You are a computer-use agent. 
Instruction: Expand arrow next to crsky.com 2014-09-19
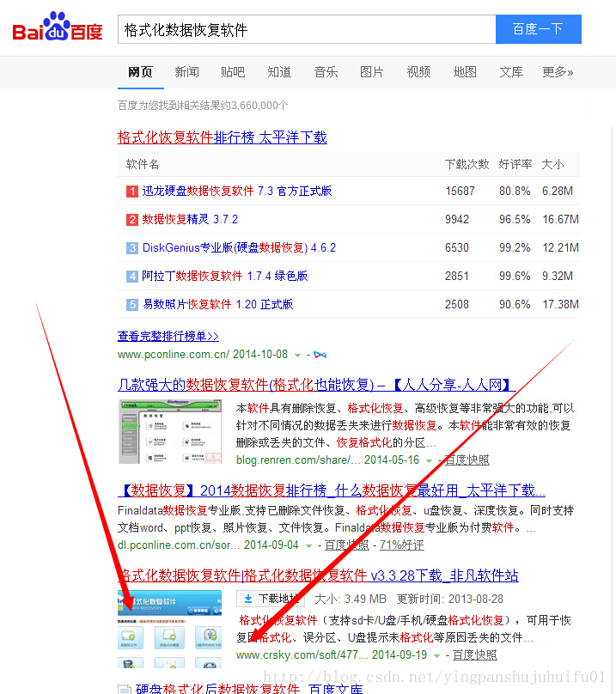tap(436, 656)
